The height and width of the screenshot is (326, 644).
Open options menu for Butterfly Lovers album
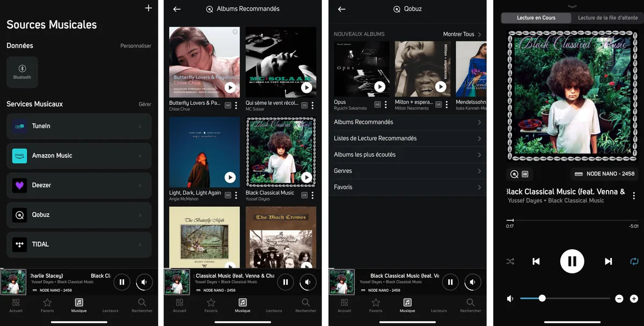point(236,105)
